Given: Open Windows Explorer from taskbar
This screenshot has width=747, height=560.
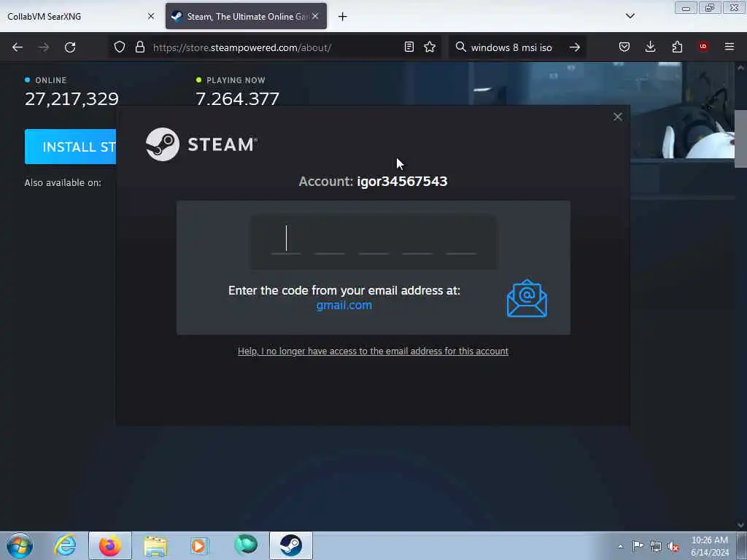Looking at the screenshot, I should pyautogui.click(x=155, y=545).
